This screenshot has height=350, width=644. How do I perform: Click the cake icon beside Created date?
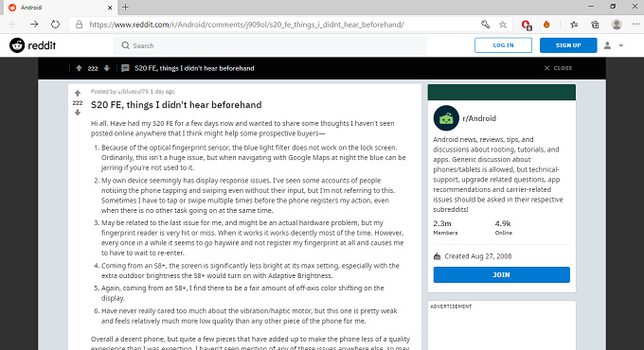pos(437,256)
